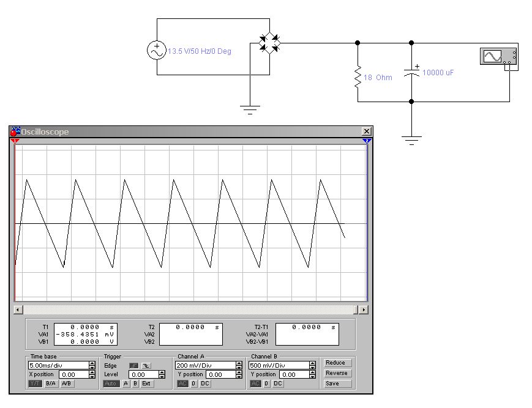Select rising edge trigger icon

tap(134, 366)
